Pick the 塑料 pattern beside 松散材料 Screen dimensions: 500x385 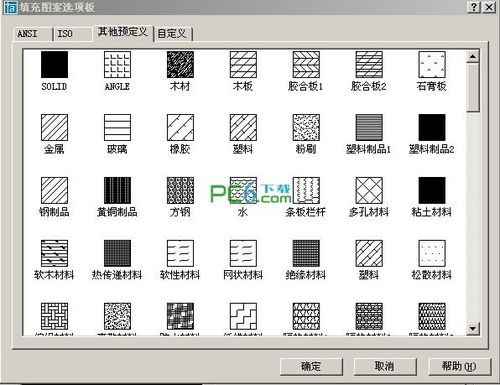pos(369,253)
